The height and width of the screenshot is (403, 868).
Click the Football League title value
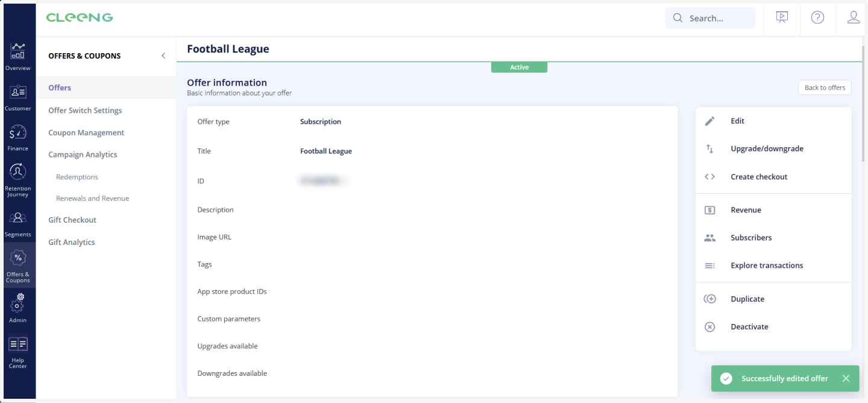(x=326, y=151)
